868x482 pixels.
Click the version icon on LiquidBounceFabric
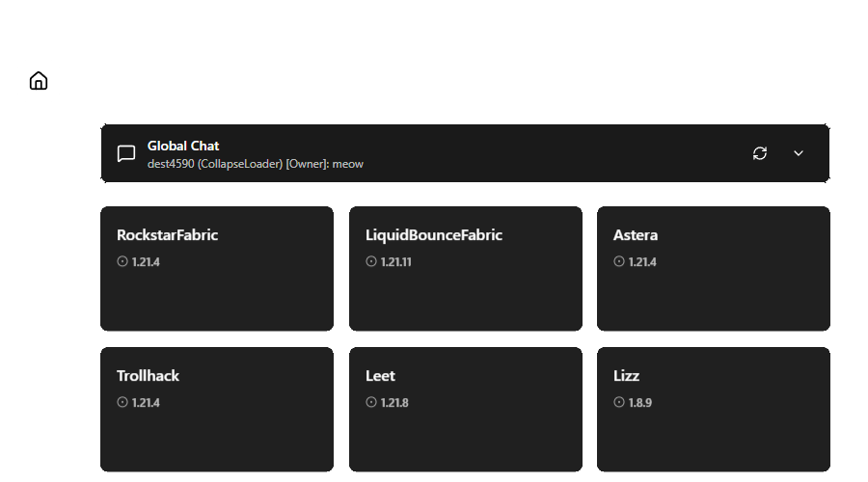coord(371,261)
